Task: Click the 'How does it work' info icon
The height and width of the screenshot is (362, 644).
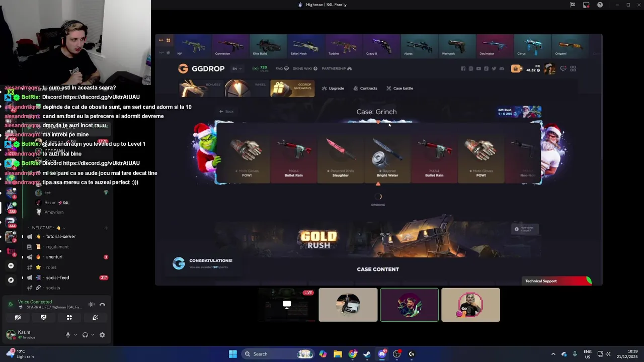Action: pyautogui.click(x=516, y=229)
